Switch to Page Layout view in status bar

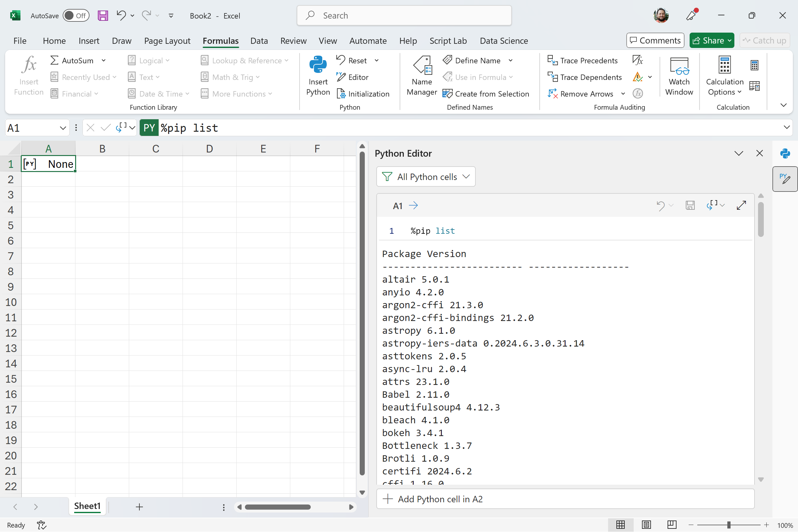646,525
